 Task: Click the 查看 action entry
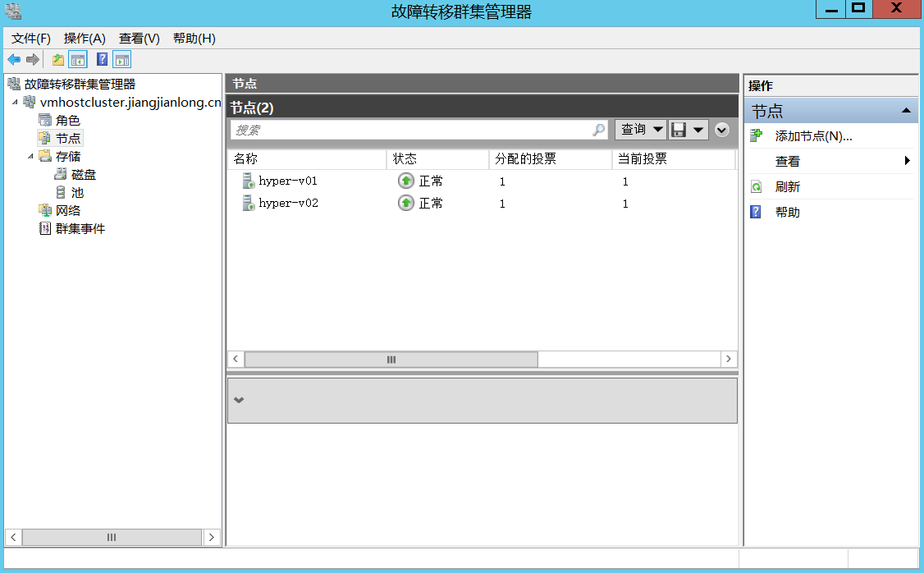tap(787, 161)
